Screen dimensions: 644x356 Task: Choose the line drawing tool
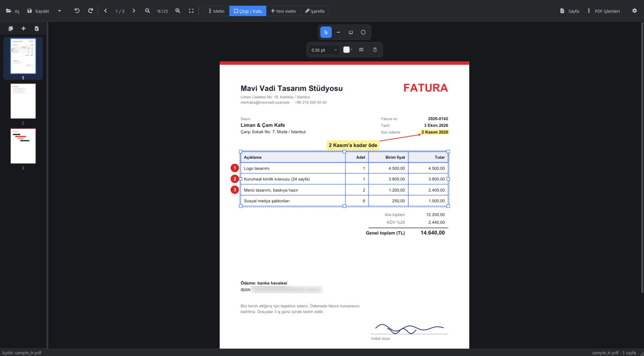click(339, 32)
